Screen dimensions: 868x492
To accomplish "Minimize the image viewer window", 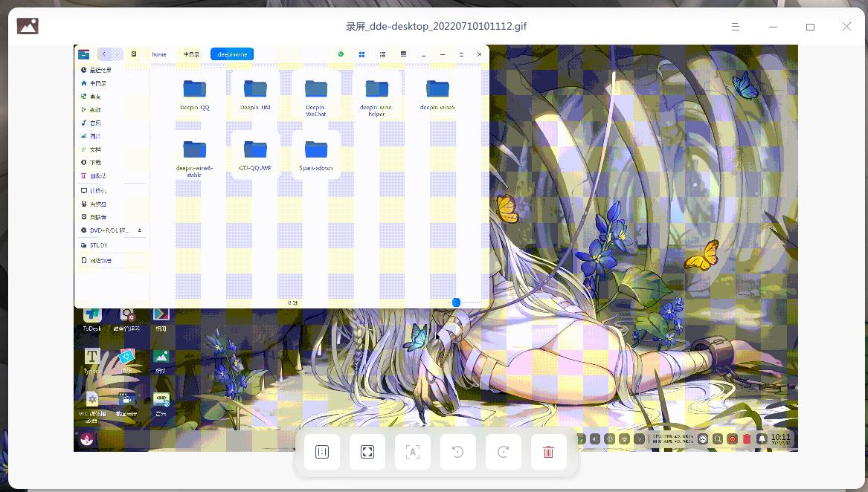I will [773, 27].
